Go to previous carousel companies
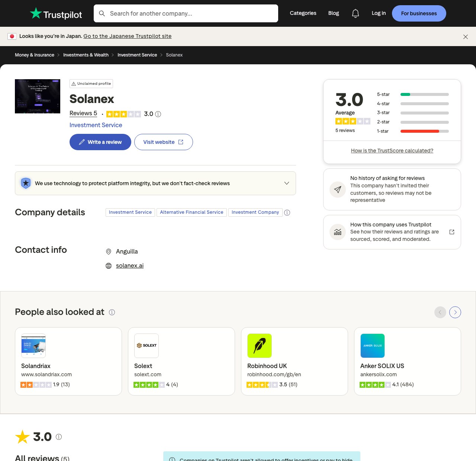476x461 pixels. 440,312
